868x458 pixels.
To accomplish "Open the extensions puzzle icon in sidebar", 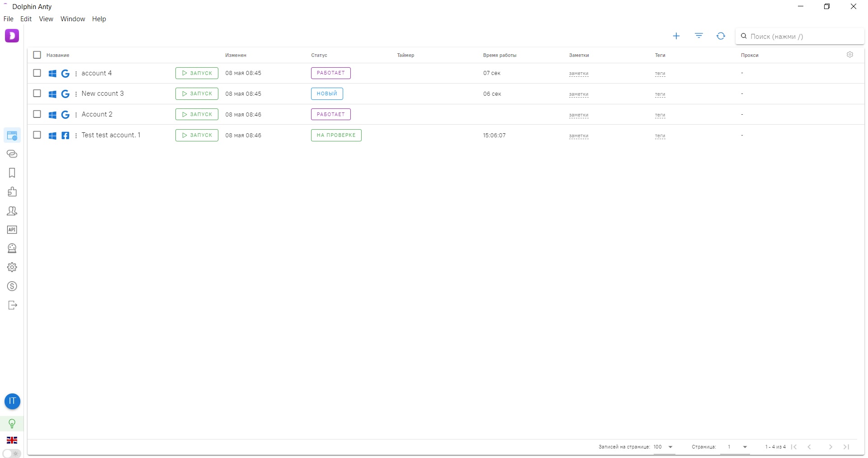I will click(12, 192).
